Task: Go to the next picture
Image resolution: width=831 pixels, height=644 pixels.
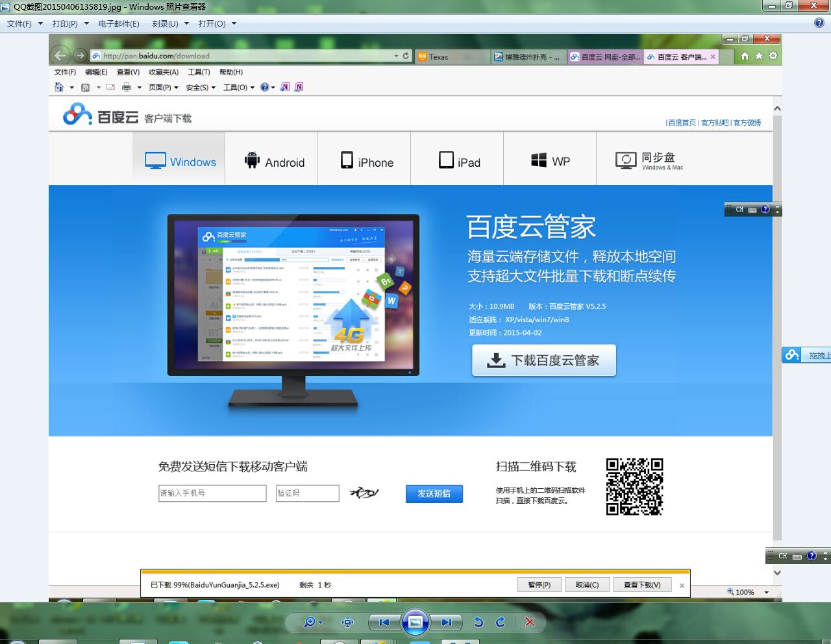Action: (x=447, y=622)
